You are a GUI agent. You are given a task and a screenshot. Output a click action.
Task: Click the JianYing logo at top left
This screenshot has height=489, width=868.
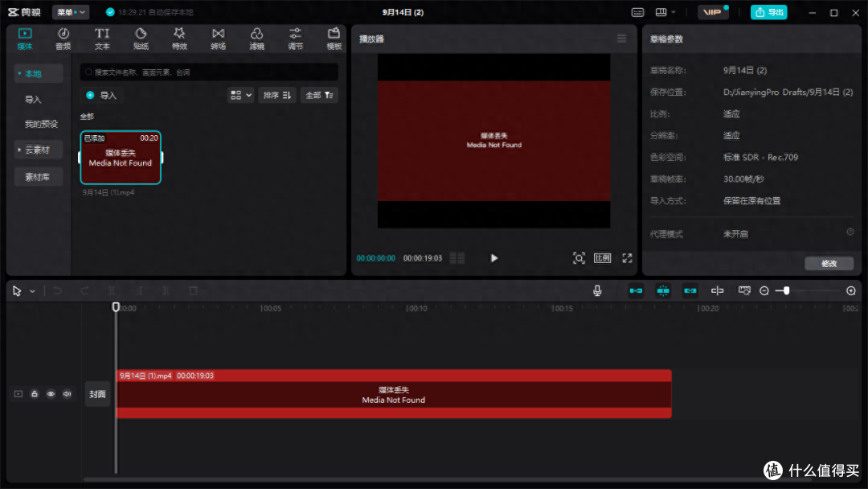[24, 12]
